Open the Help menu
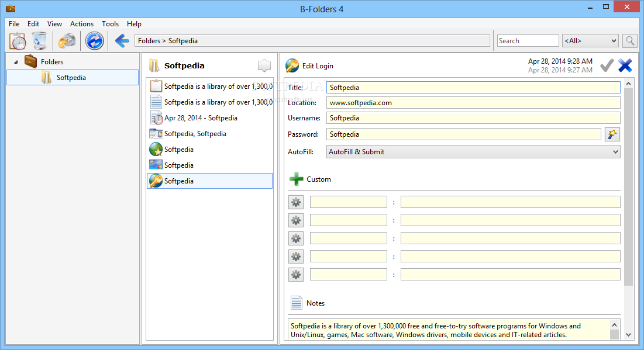644x350 pixels. 134,24
